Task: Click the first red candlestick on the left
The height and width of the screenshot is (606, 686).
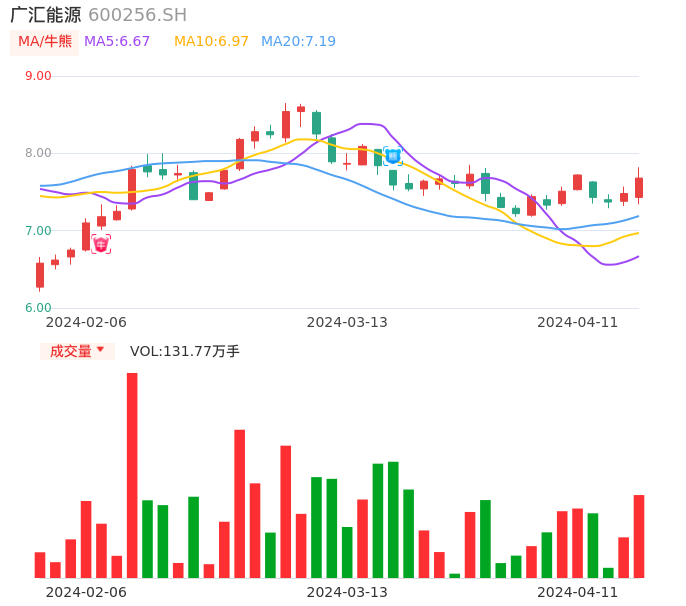Action: pos(40,275)
